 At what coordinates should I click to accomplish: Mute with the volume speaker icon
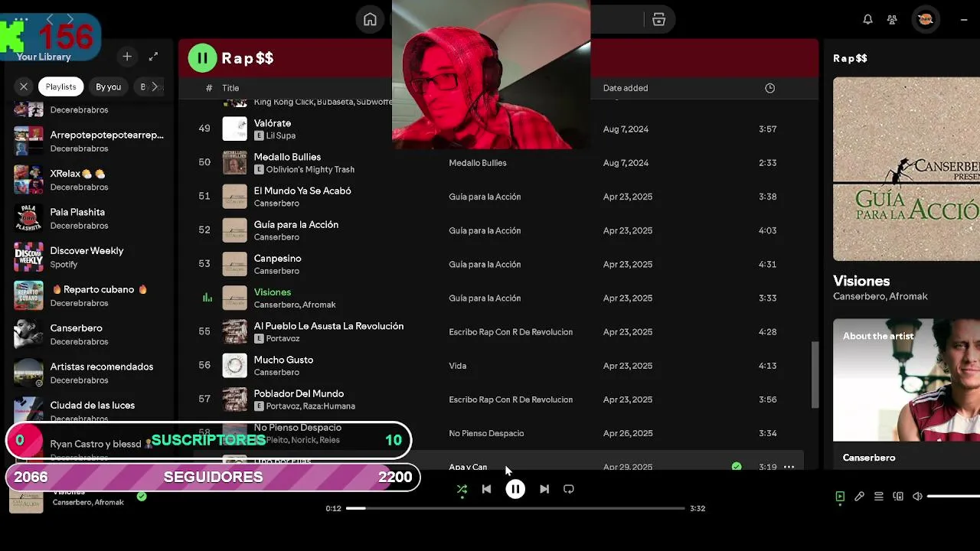917,497
